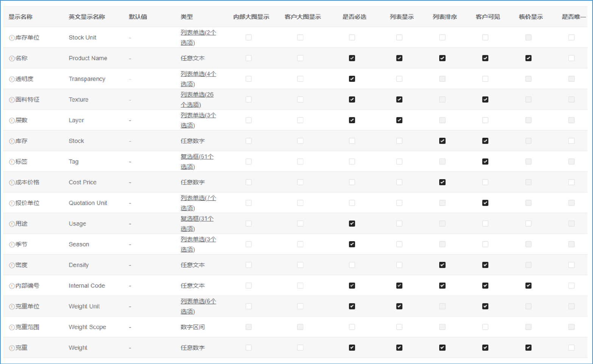593x364 pixels.
Task: Toggle off 列表排序 for the Cost Price row
Action: coord(442,182)
